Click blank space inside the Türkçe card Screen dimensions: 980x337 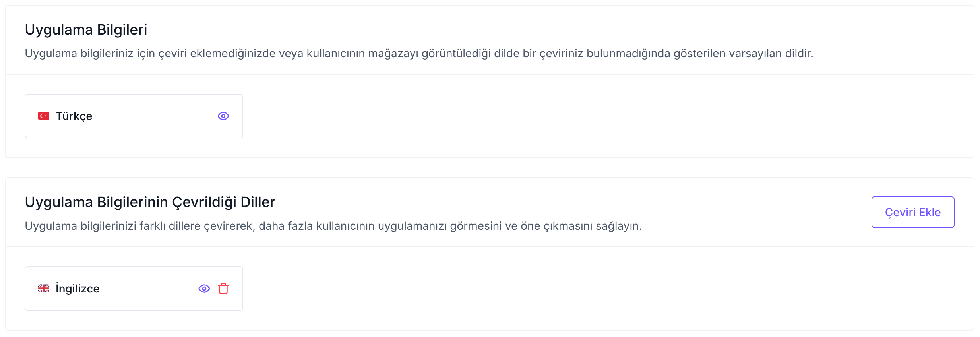(155, 116)
